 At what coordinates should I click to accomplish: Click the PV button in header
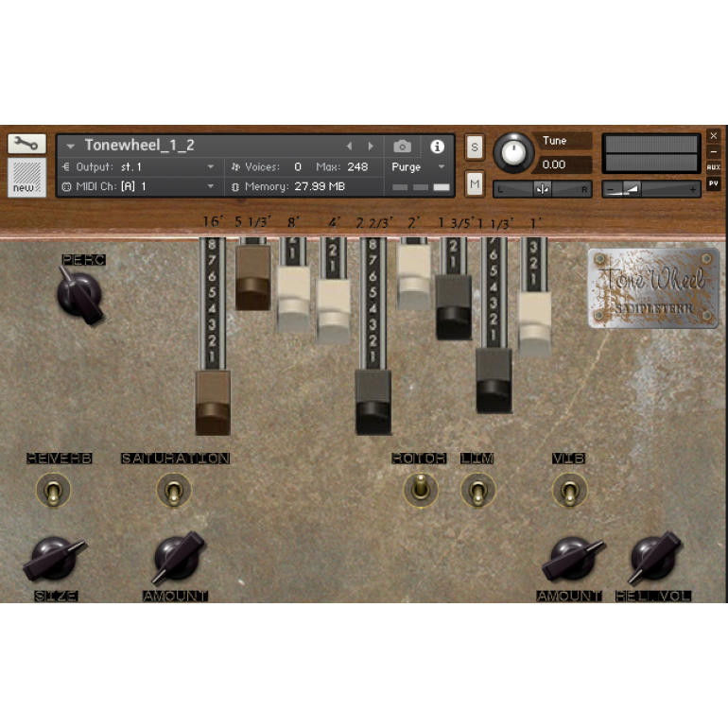[713, 183]
